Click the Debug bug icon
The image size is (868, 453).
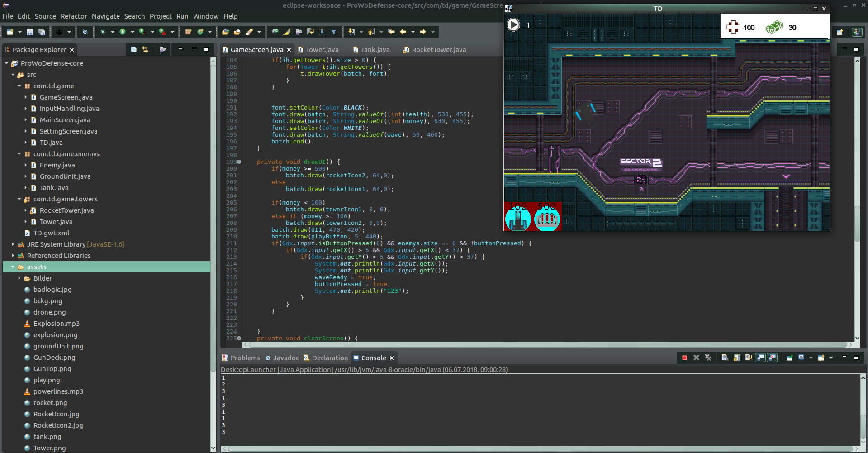click(x=103, y=32)
